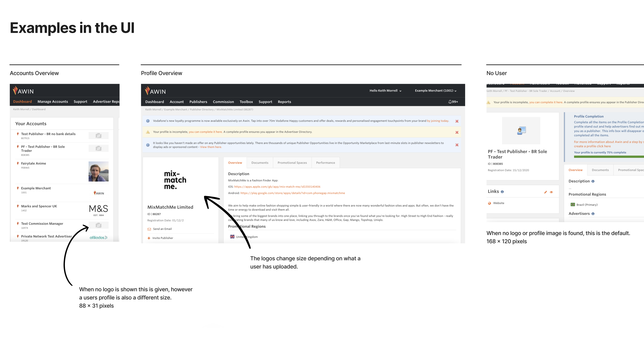Click the plus icon for Invite Publisher
644x339 pixels.
[x=149, y=238]
